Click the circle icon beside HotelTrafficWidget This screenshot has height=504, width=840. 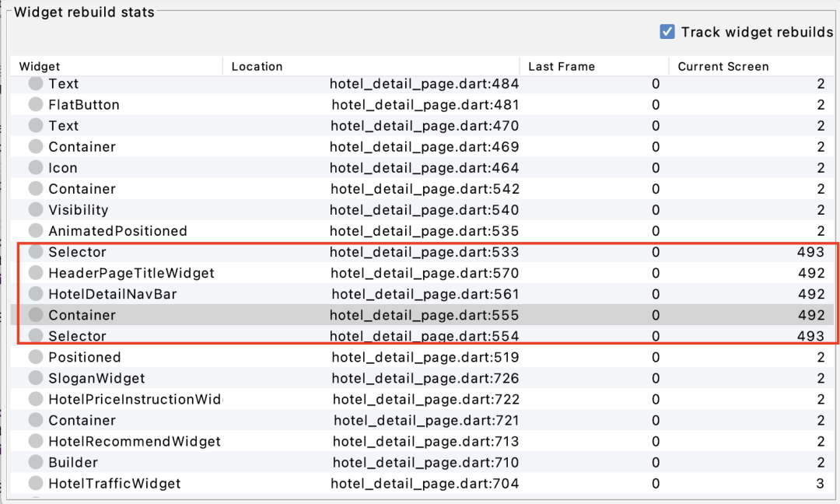coord(36,483)
